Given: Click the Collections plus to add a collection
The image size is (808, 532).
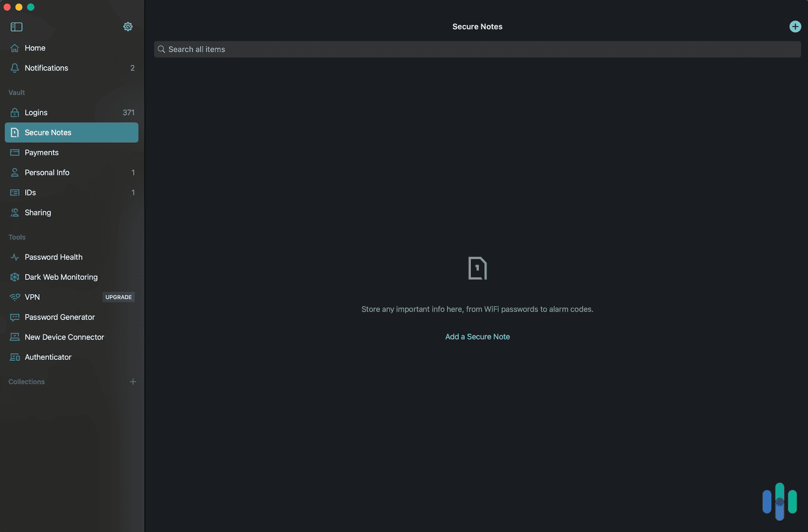Looking at the screenshot, I should point(133,381).
